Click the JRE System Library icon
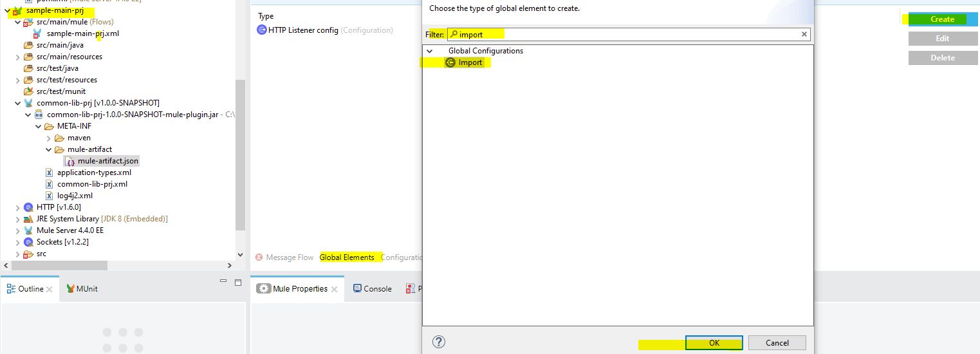The height and width of the screenshot is (354, 980). click(28, 219)
